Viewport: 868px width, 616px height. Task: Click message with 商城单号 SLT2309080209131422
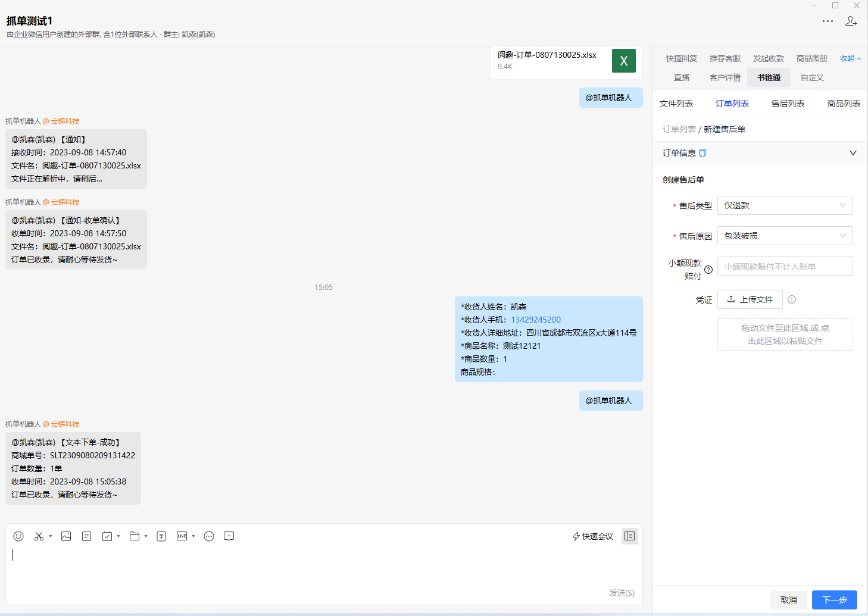click(x=73, y=468)
